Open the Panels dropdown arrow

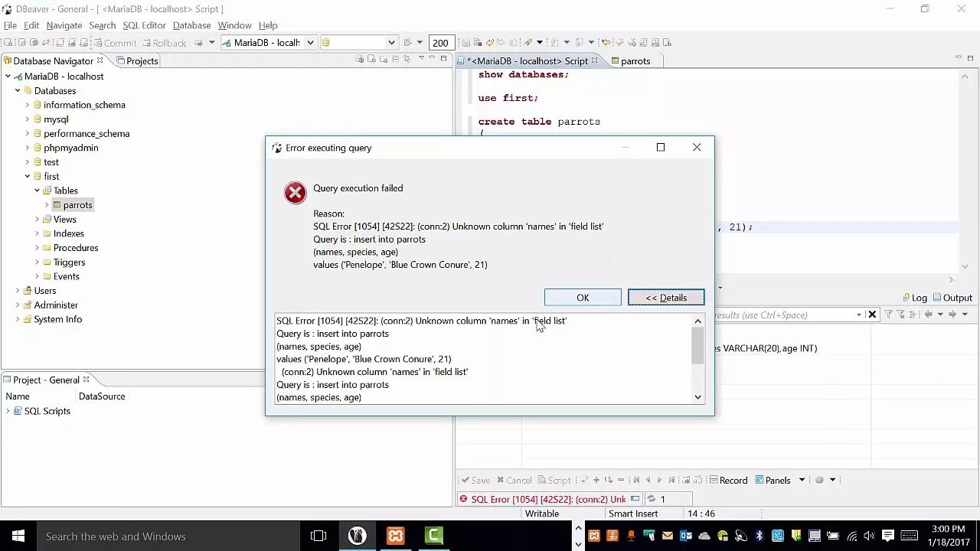point(802,481)
